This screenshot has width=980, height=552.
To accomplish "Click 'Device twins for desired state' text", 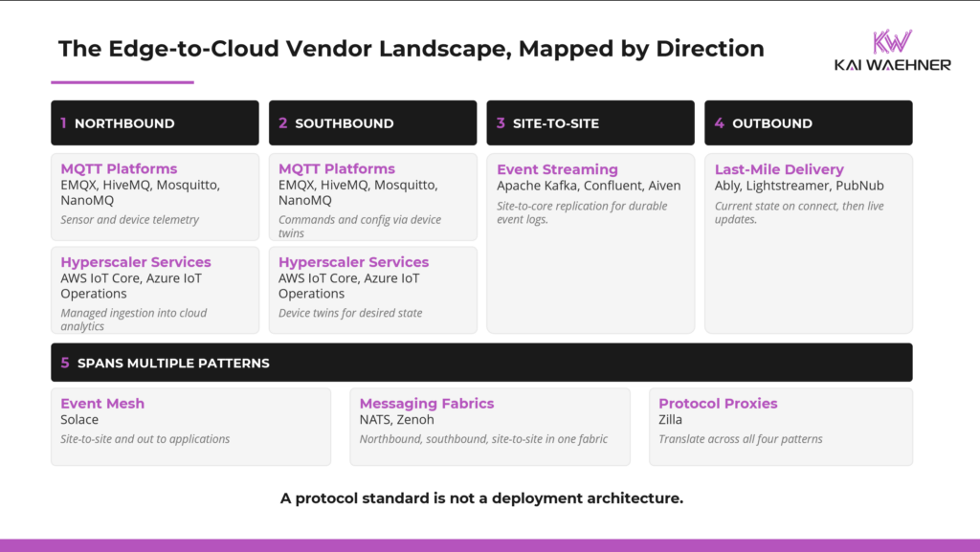I will point(350,313).
